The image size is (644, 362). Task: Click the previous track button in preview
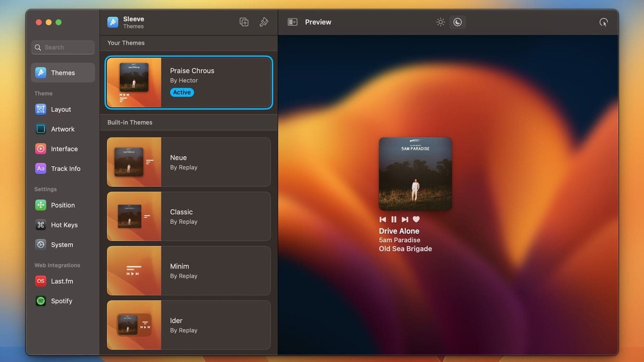pos(383,219)
